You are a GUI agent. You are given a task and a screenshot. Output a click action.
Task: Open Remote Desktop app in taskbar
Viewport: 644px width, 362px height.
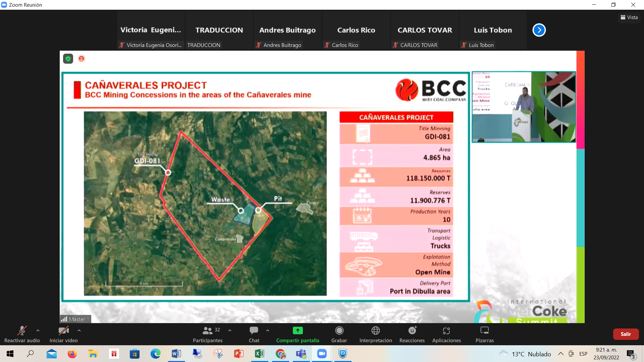tap(197, 354)
